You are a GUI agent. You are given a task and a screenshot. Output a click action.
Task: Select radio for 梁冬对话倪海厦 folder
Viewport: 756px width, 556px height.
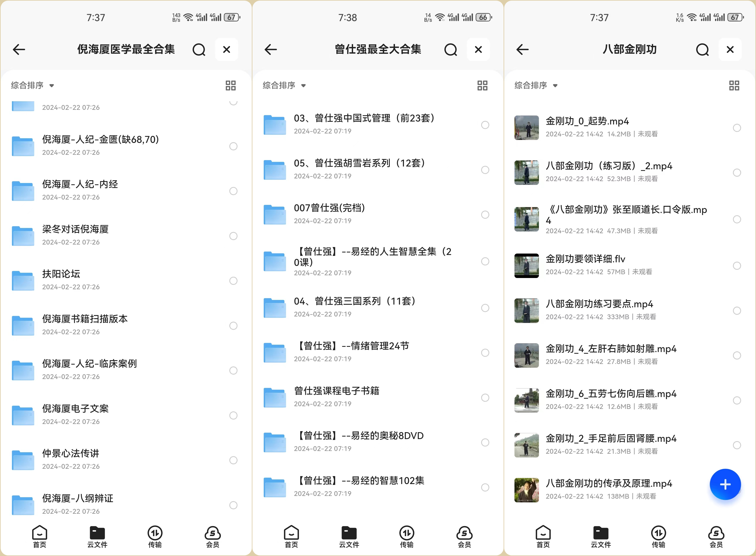coord(233,236)
